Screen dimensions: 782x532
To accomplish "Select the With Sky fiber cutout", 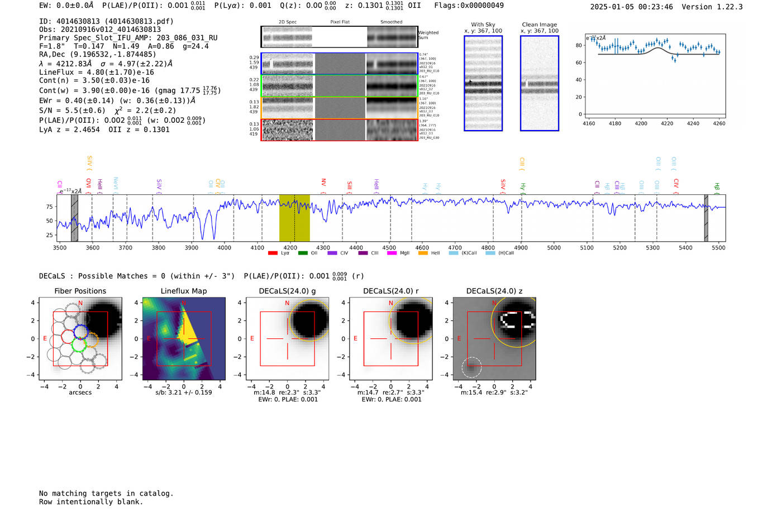I will coord(483,83).
